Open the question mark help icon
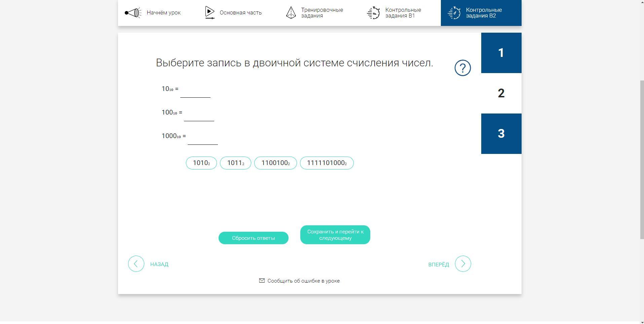This screenshot has width=644, height=324. [462, 68]
